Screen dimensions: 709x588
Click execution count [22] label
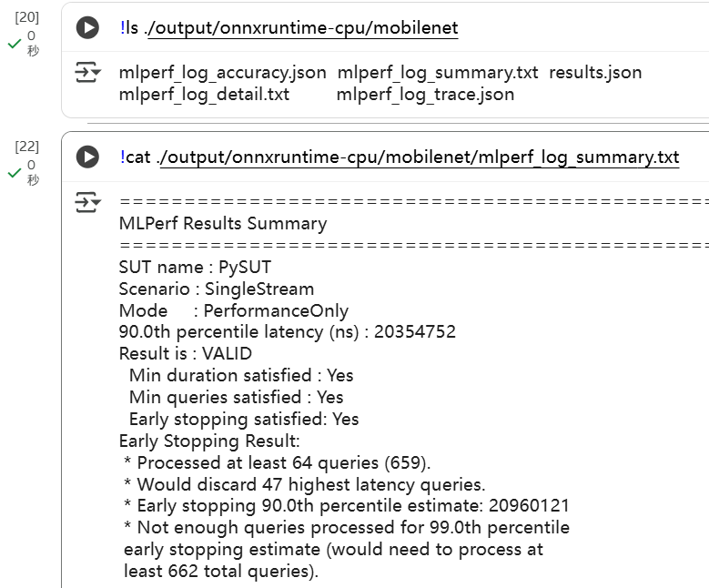coord(27,146)
